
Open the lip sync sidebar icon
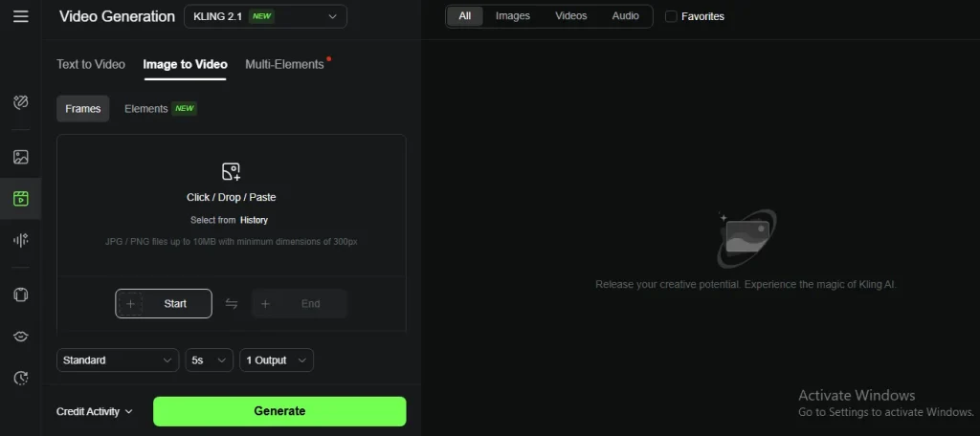coord(21,336)
